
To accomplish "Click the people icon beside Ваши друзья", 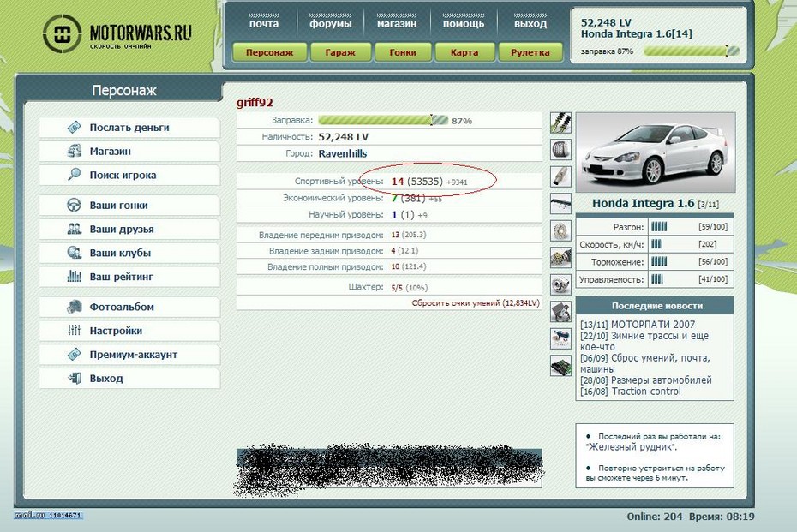I will tap(75, 229).
